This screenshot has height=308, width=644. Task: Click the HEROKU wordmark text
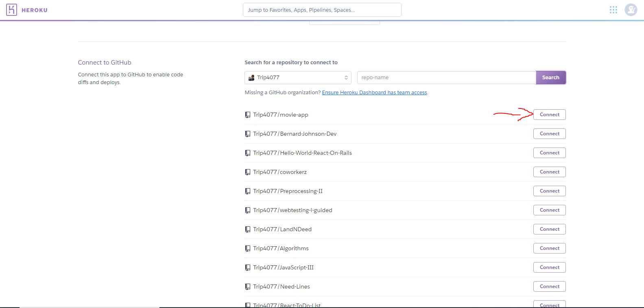click(34, 10)
